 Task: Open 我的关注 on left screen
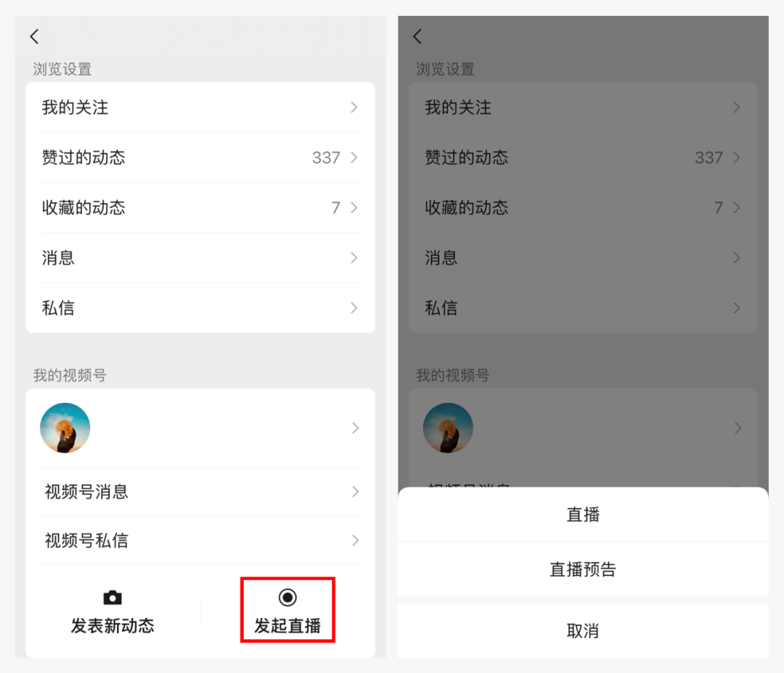tap(200, 107)
